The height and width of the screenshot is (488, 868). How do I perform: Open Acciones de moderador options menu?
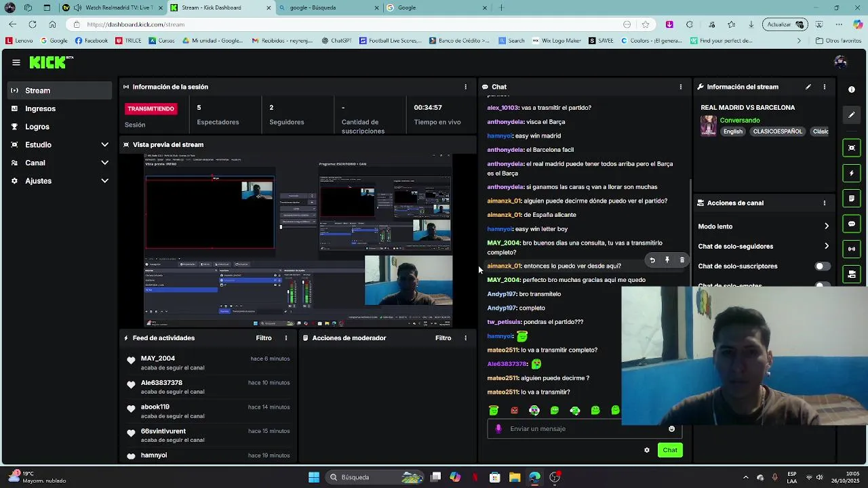465,338
